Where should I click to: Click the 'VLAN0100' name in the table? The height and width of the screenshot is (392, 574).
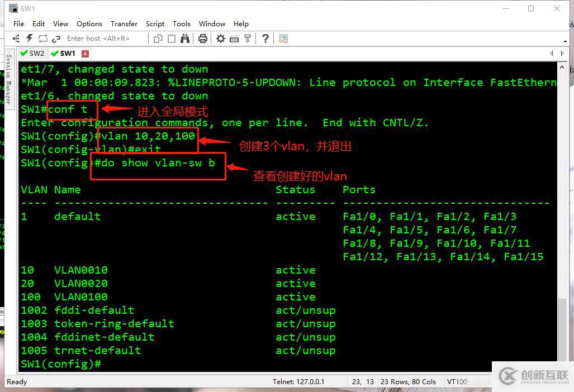(81, 297)
